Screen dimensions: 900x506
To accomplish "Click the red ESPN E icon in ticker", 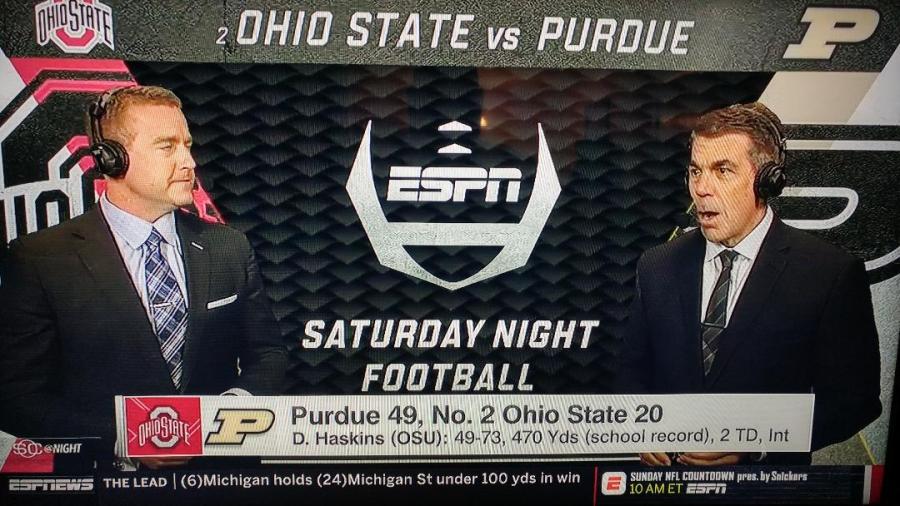I will point(613,484).
